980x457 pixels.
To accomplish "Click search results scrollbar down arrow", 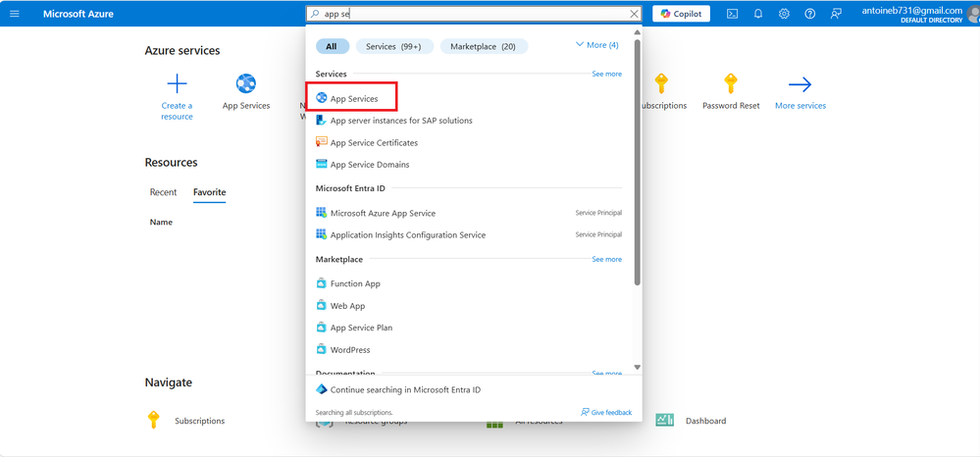I will point(638,367).
